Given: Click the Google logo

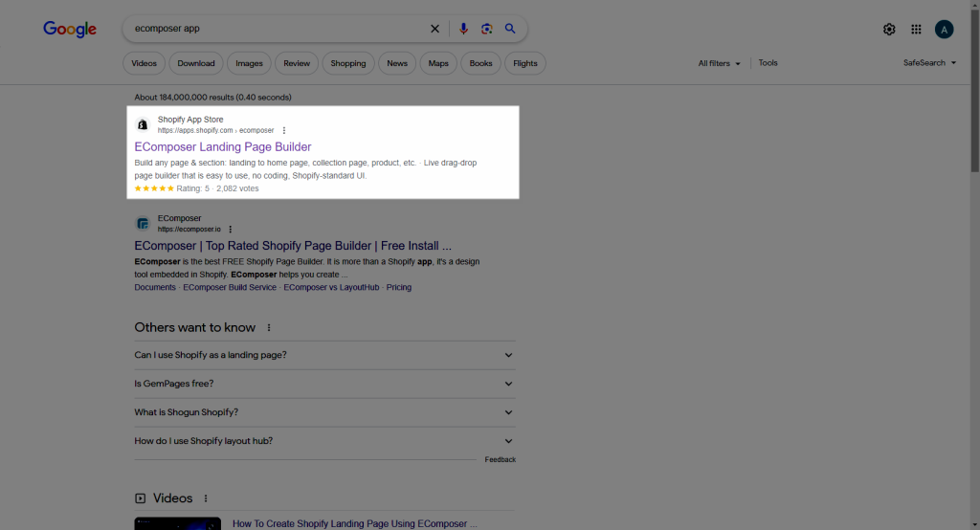Looking at the screenshot, I should point(69,29).
